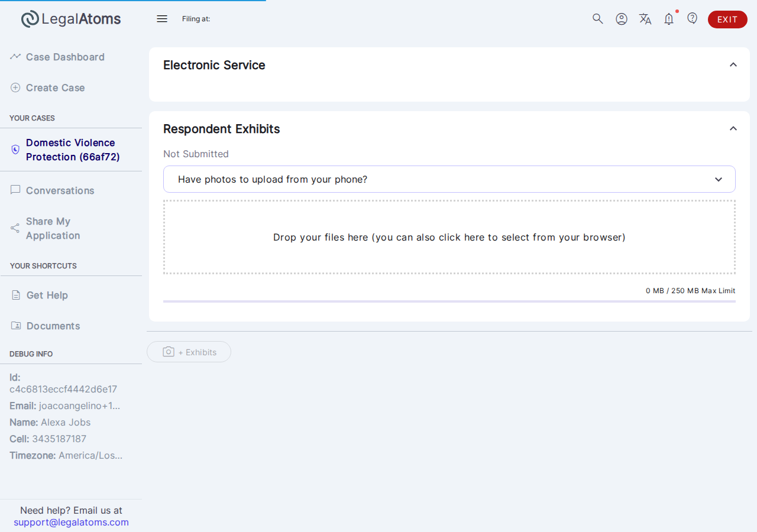Expand 'Have photos to upload from your phone?' dropdown
Screen dimensions: 757x532
click(449, 179)
